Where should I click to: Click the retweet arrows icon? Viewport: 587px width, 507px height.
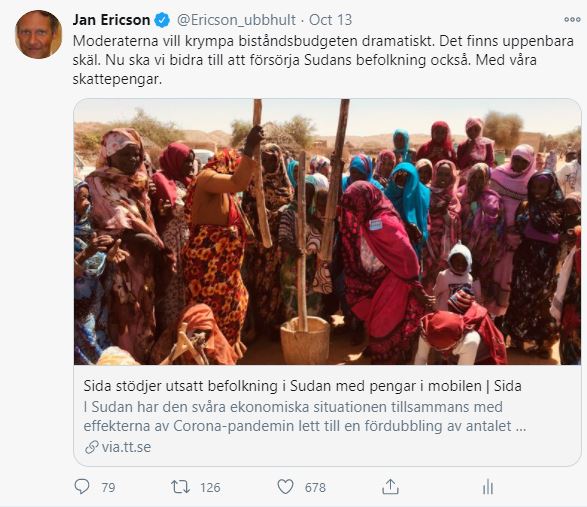point(180,487)
